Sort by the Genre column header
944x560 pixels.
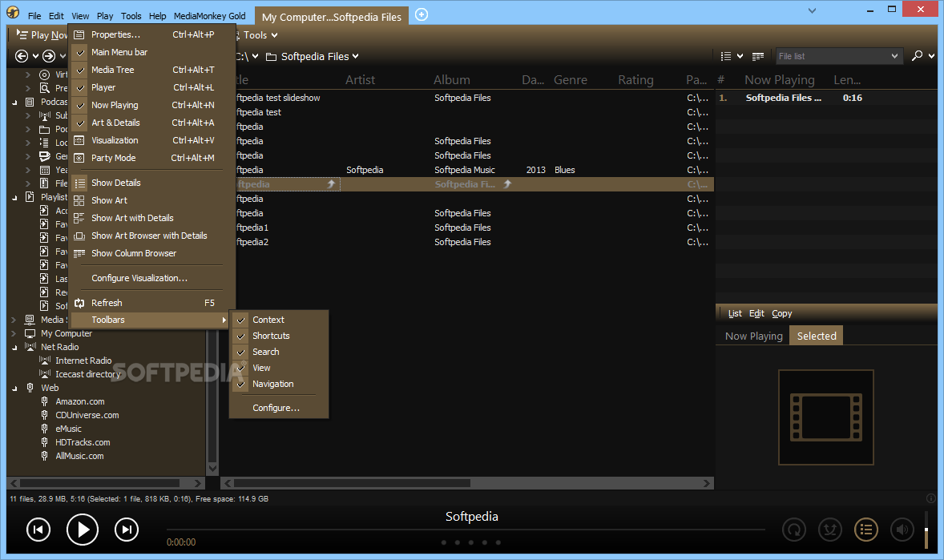point(570,80)
